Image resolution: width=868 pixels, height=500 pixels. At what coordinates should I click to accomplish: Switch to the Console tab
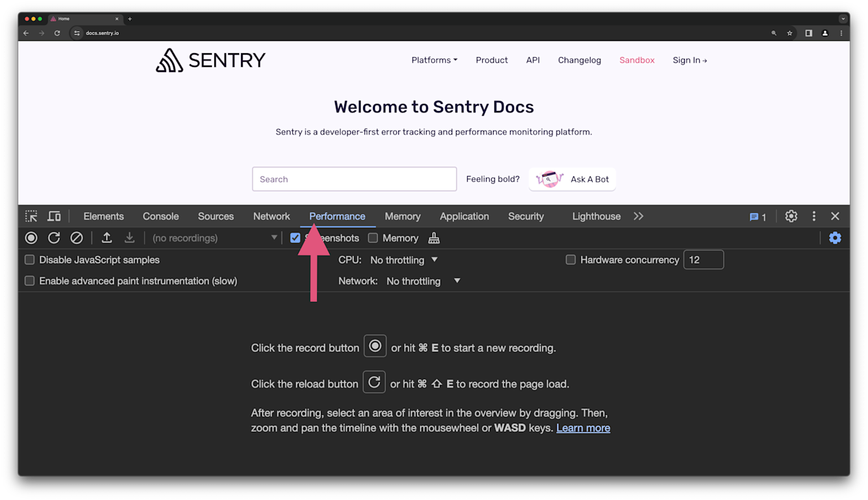(160, 216)
